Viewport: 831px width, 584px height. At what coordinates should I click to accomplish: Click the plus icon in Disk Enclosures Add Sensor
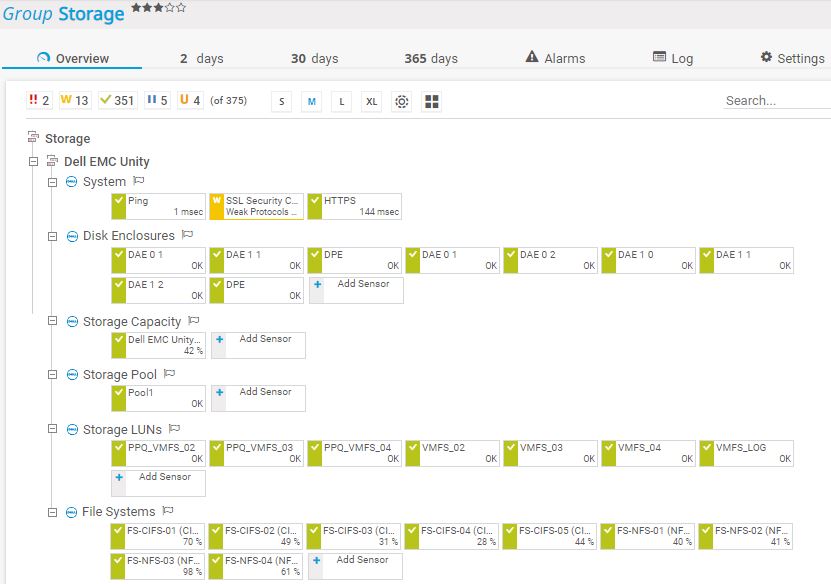click(x=317, y=285)
